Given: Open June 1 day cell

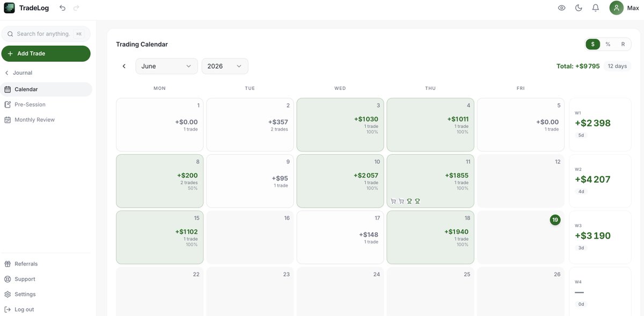Looking at the screenshot, I should tap(159, 125).
